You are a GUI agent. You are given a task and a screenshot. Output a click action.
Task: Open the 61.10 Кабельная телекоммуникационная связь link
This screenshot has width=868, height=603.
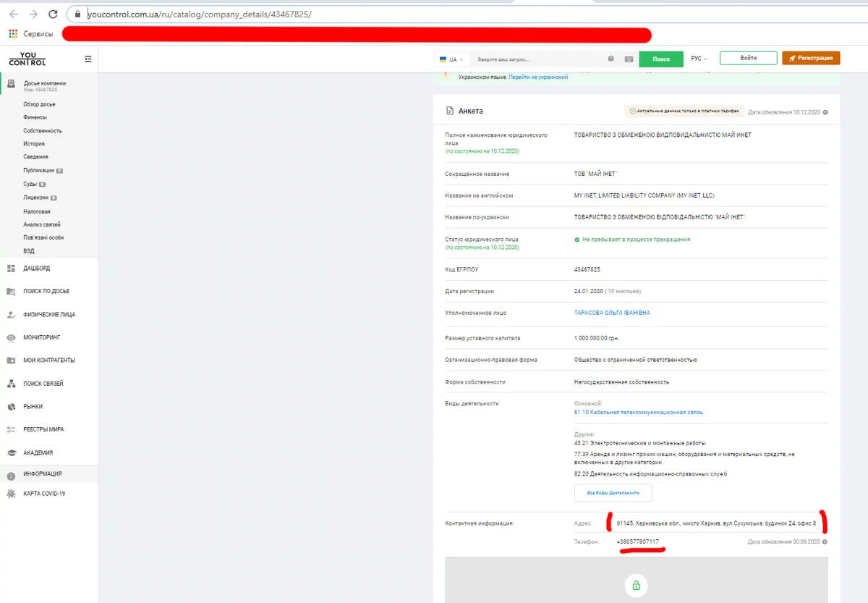(638, 412)
